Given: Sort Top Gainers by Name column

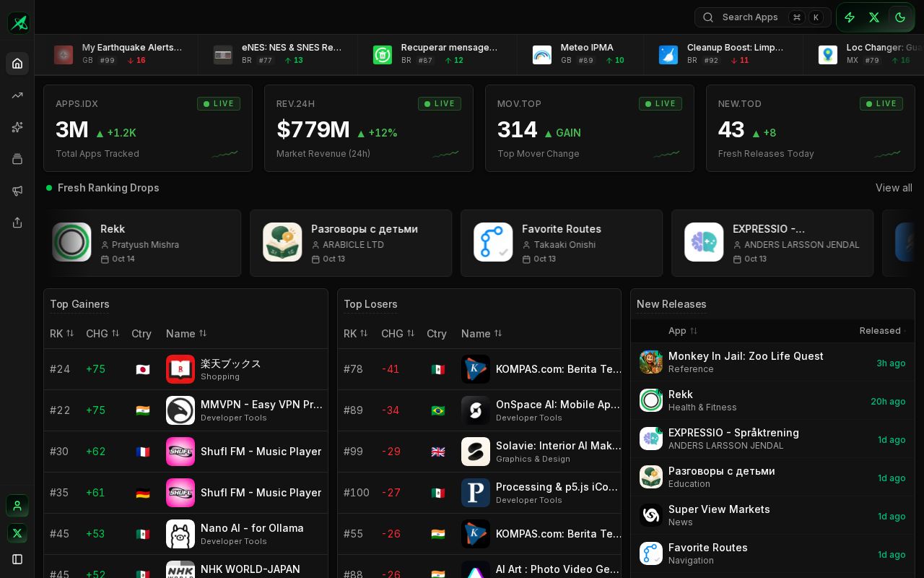Looking at the screenshot, I should 186,333.
